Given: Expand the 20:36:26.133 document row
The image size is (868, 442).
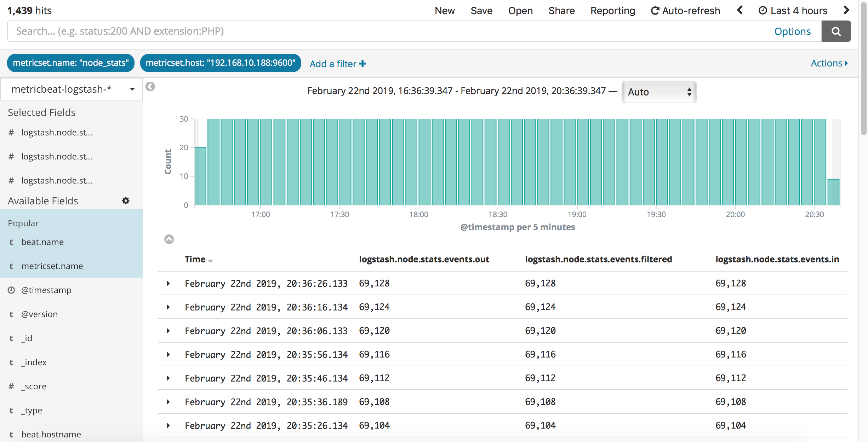Looking at the screenshot, I should (168, 283).
